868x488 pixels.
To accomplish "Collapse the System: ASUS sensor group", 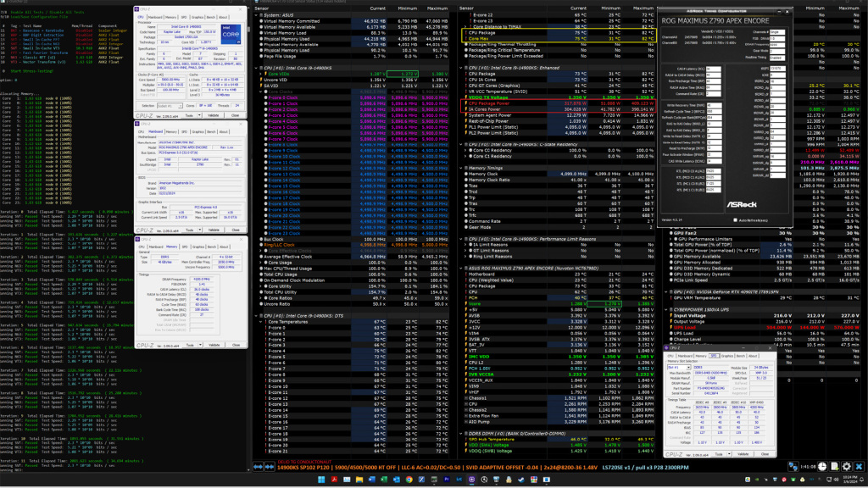I will click(x=256, y=14).
